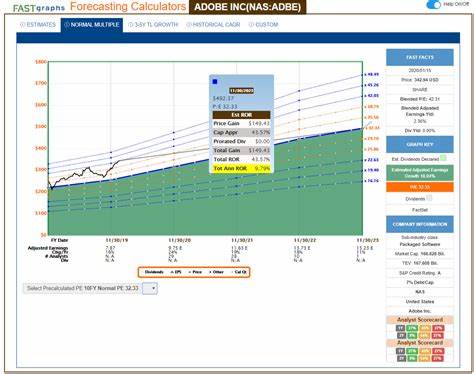Click the orange P/E 32.33 key bar

pyautogui.click(x=420, y=187)
